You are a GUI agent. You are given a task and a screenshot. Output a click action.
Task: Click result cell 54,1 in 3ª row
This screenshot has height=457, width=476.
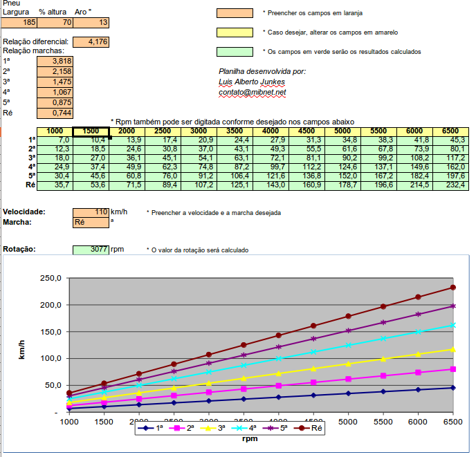(x=199, y=158)
